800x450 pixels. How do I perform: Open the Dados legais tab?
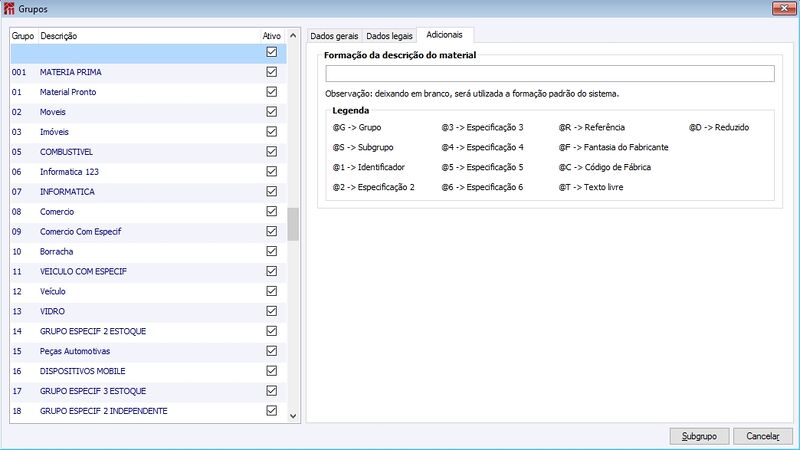[389, 36]
